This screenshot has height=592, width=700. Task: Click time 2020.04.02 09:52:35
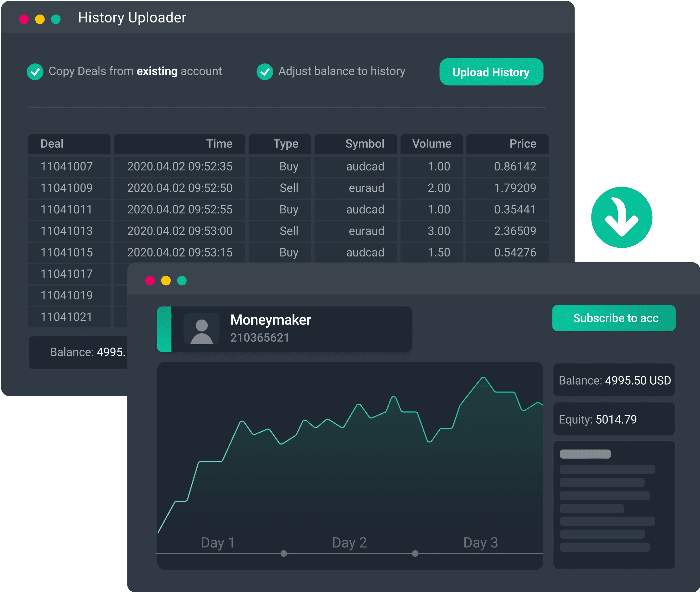(x=179, y=166)
